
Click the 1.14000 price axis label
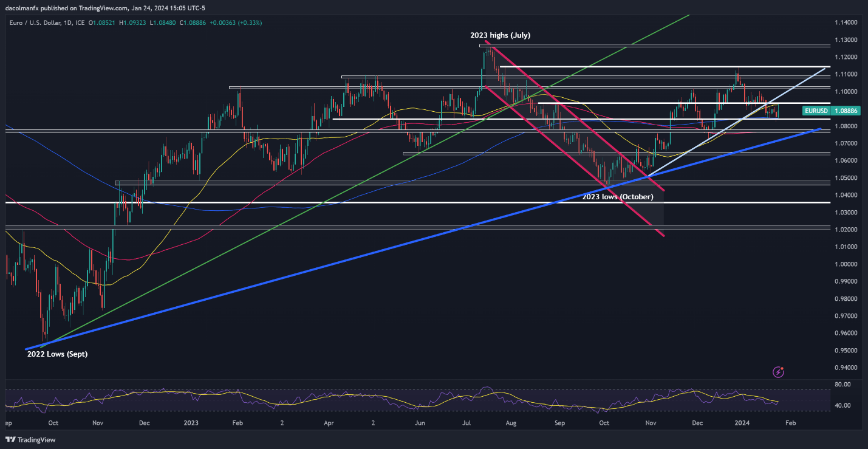pyautogui.click(x=846, y=22)
